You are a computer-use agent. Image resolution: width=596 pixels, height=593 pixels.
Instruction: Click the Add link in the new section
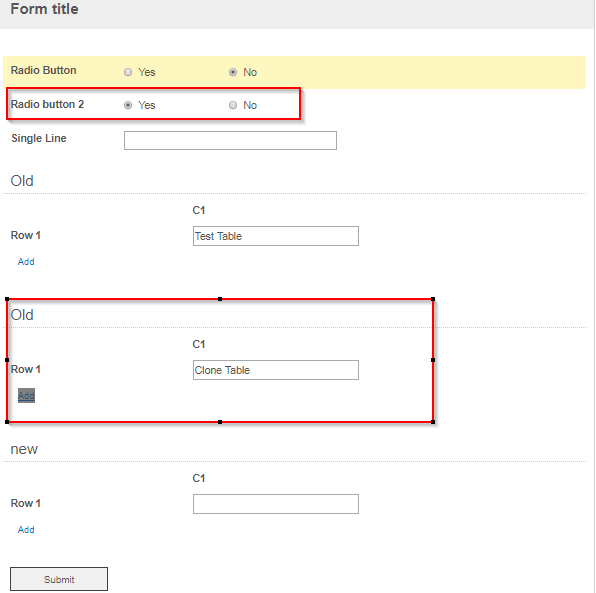[26, 530]
